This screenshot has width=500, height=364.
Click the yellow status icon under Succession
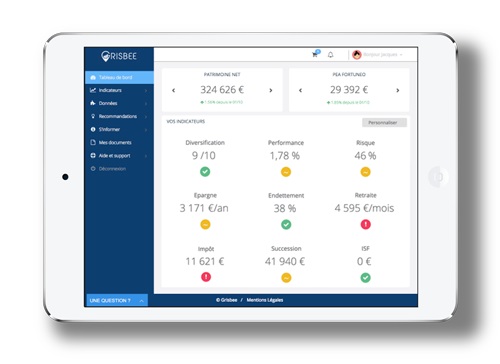pos(286,277)
